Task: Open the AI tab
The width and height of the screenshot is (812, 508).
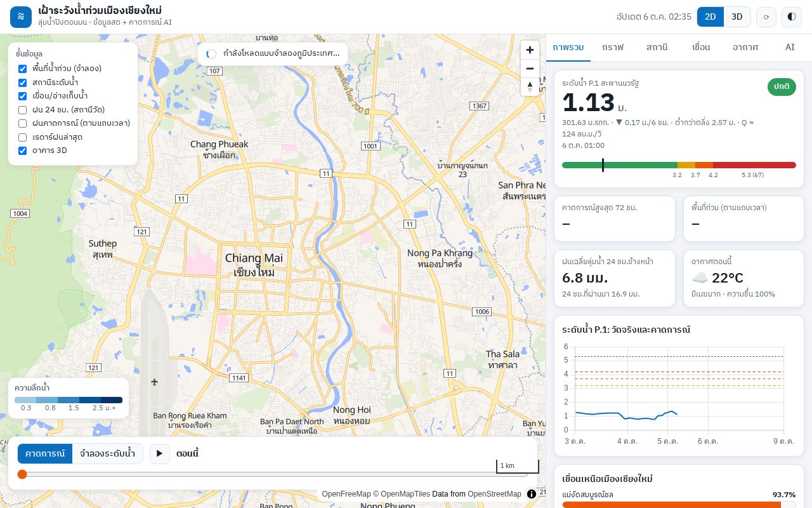Action: coord(790,48)
